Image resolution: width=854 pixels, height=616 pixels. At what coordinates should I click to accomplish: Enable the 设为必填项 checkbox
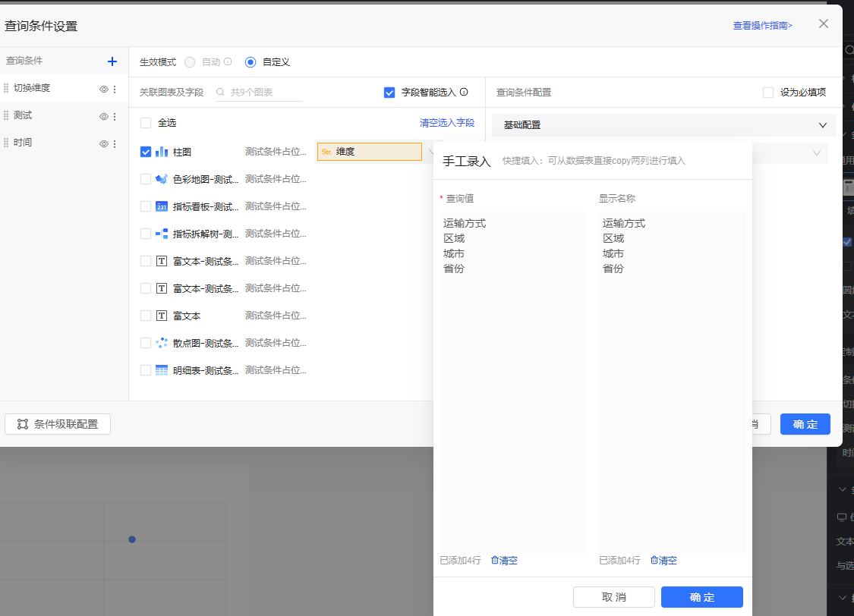pyautogui.click(x=768, y=93)
